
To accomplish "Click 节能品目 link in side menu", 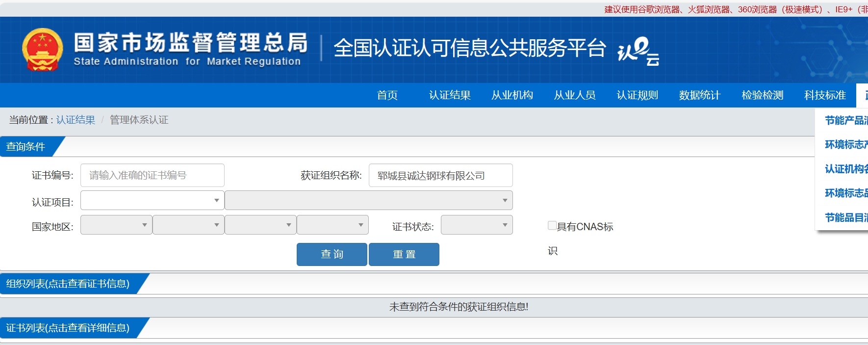I will pyautogui.click(x=846, y=217).
